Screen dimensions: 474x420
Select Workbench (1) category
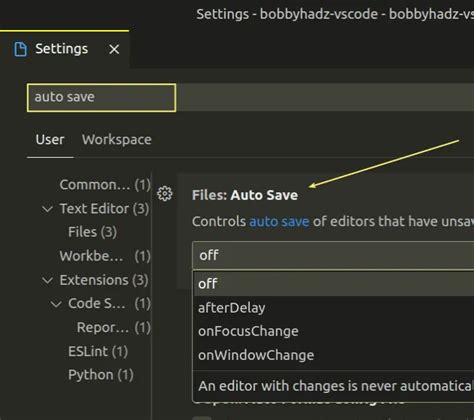click(x=105, y=256)
